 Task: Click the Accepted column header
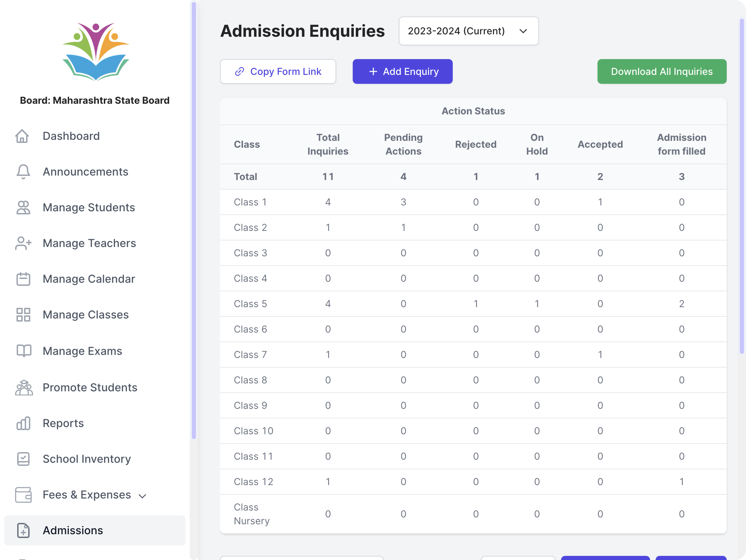click(600, 144)
